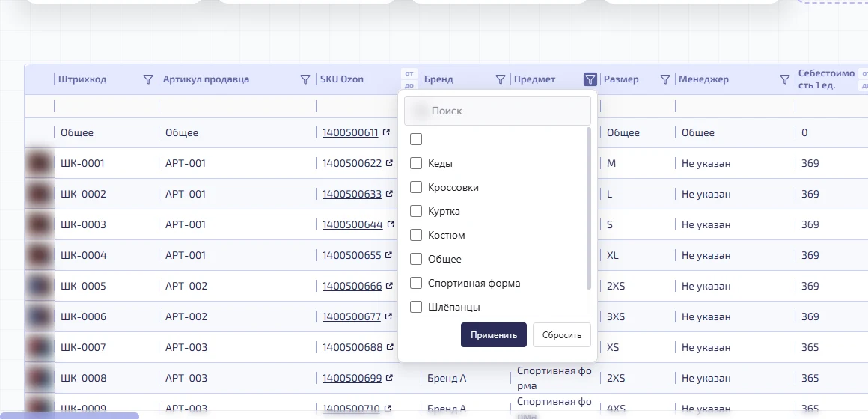Open SKU link 1400500688

point(352,347)
